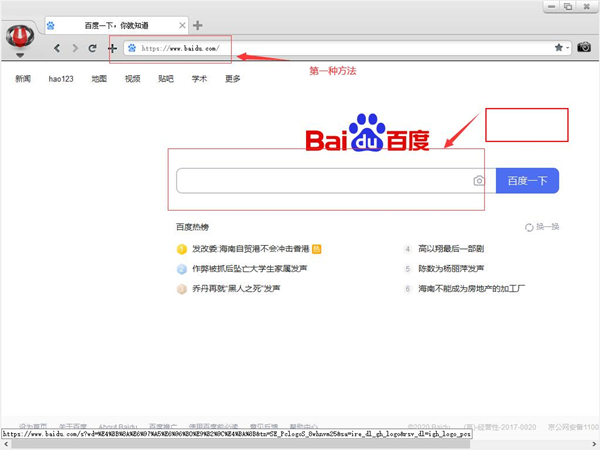600x450 pixels.
Task: Go back with the back arrow
Action: (57, 48)
